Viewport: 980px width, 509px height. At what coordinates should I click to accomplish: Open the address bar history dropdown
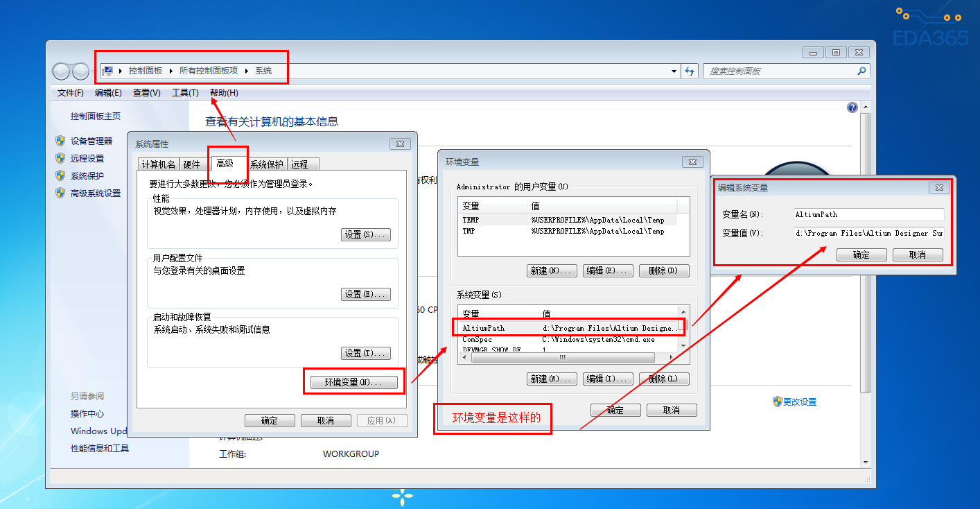point(674,71)
